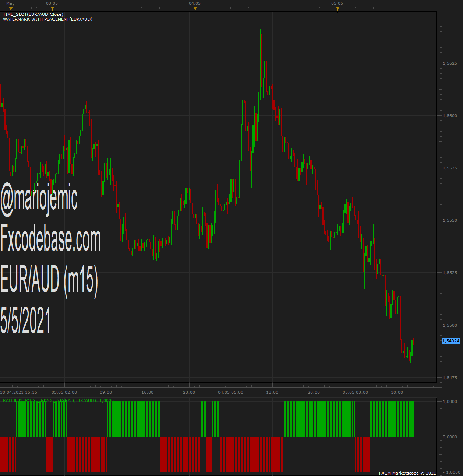Click the 10:00 time axis label
Image resolution: width=463 pixels, height=476 pixels.
point(397,392)
